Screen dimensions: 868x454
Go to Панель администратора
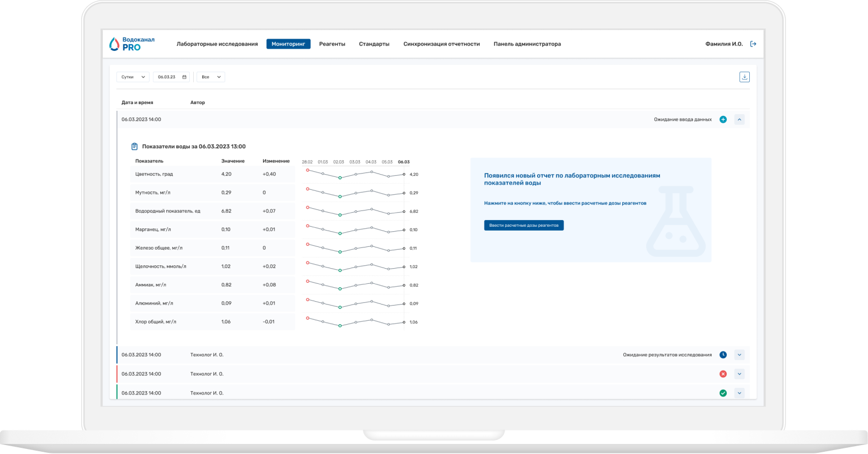[527, 44]
